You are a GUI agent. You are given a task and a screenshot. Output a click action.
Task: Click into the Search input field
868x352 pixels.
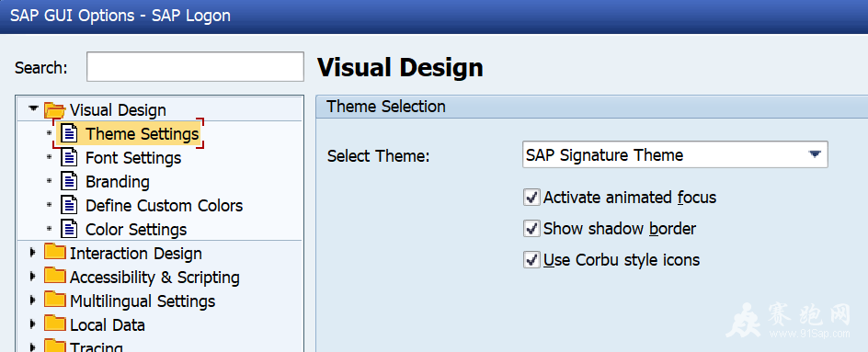[x=195, y=66]
